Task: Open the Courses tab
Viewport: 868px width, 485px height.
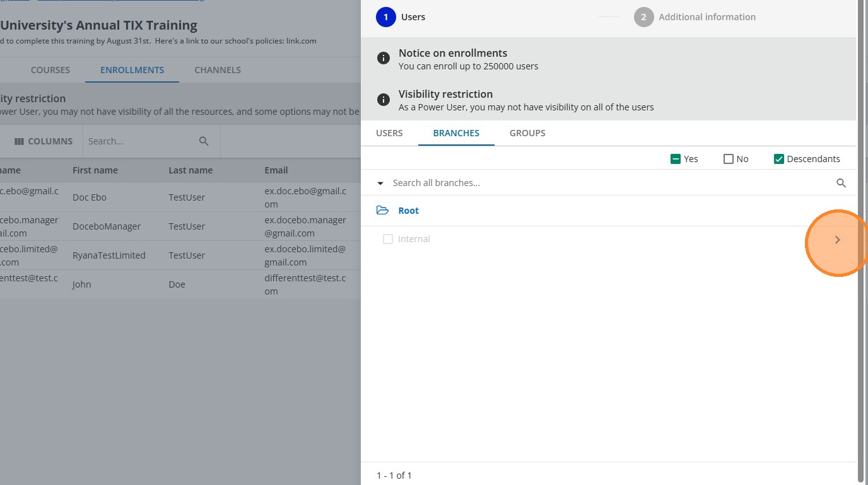Action: (x=50, y=70)
